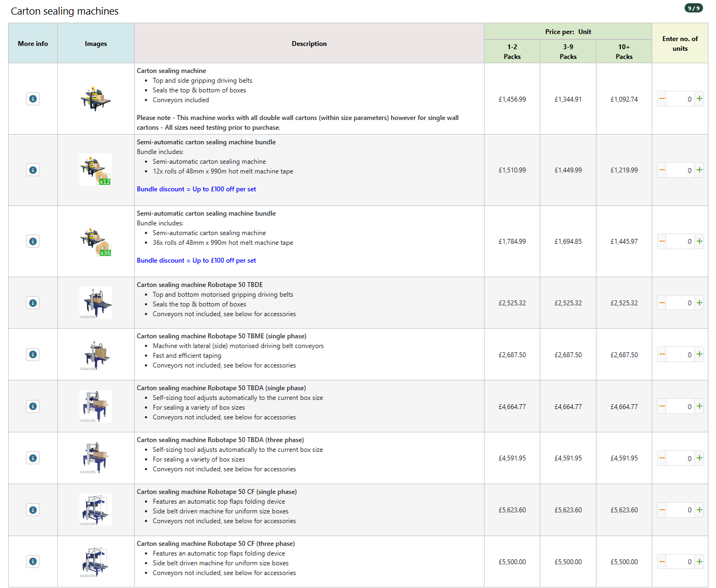
Task: Click price £1,344.91
Action: pos(568,99)
